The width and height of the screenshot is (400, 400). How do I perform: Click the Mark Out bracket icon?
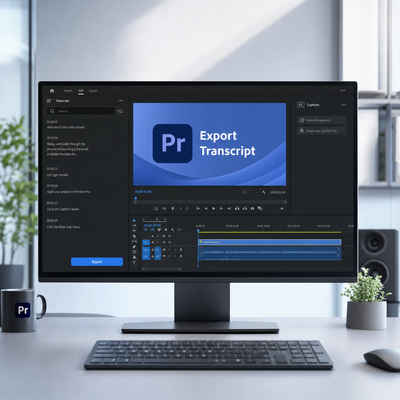187,208
